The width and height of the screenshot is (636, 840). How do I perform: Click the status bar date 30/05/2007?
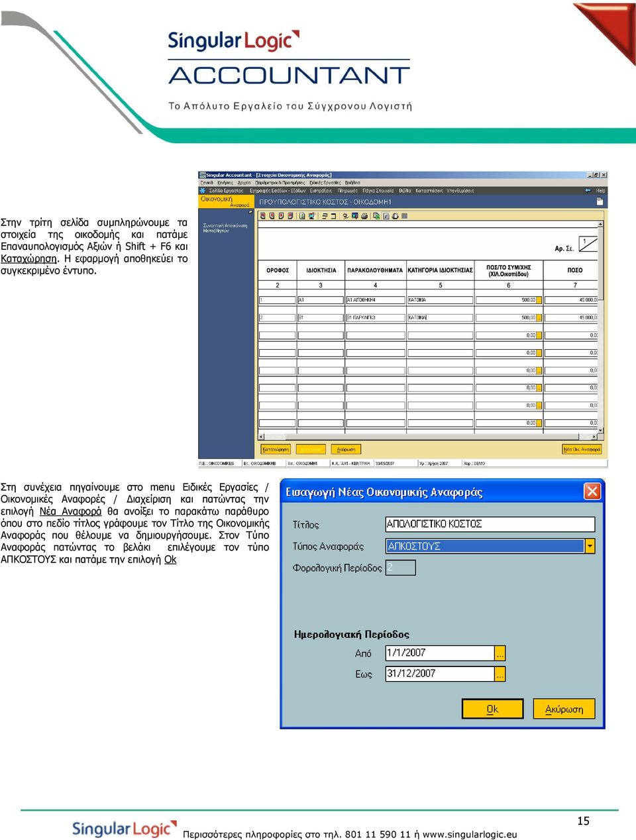[385, 464]
